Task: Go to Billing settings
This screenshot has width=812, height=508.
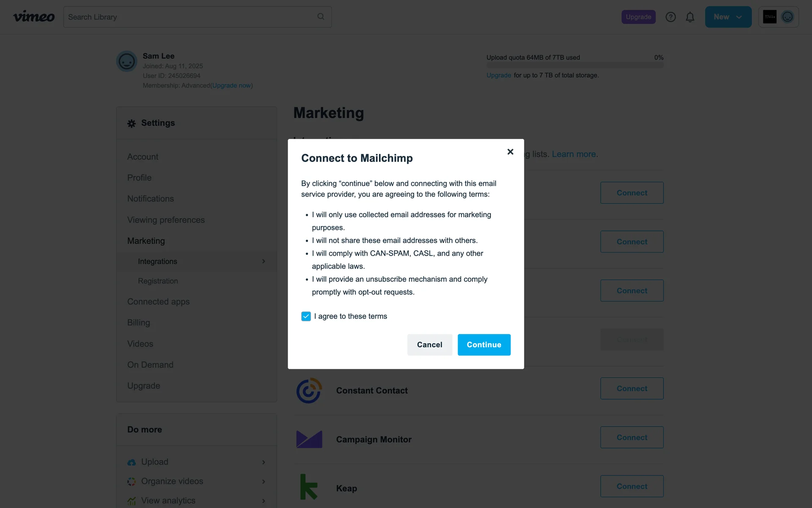Action: point(138,323)
